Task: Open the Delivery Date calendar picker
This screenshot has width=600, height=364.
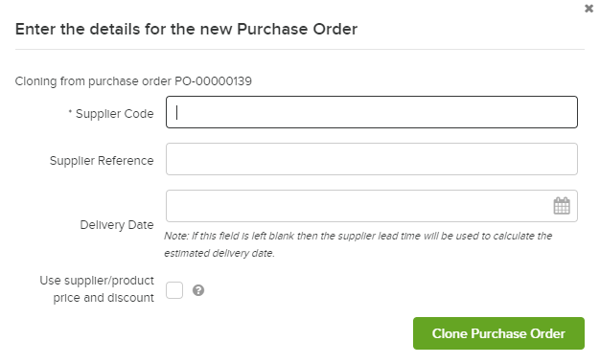Action: pos(562,206)
